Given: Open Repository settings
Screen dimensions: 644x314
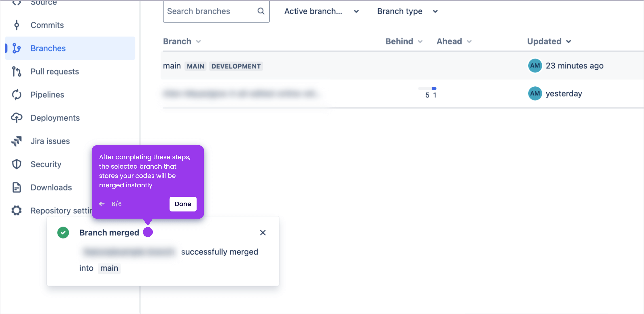Looking at the screenshot, I should pos(61,210).
